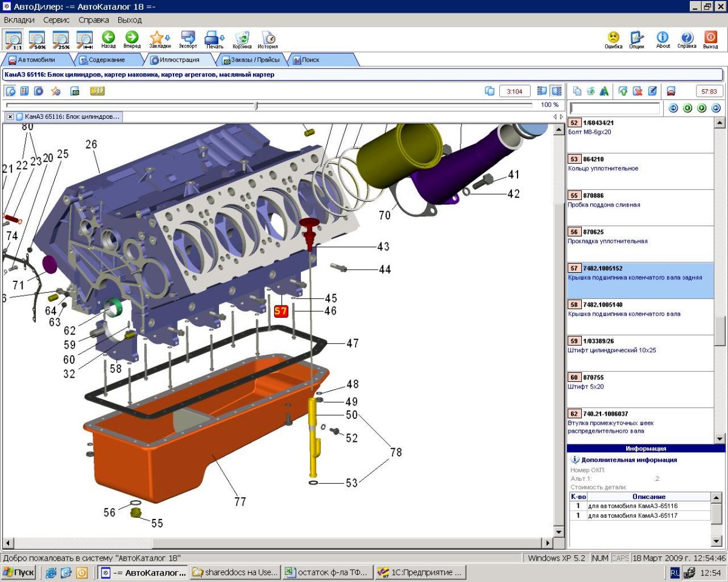Click the illustration horizontal scroll right arrow
The image size is (728, 582).
click(548, 544)
